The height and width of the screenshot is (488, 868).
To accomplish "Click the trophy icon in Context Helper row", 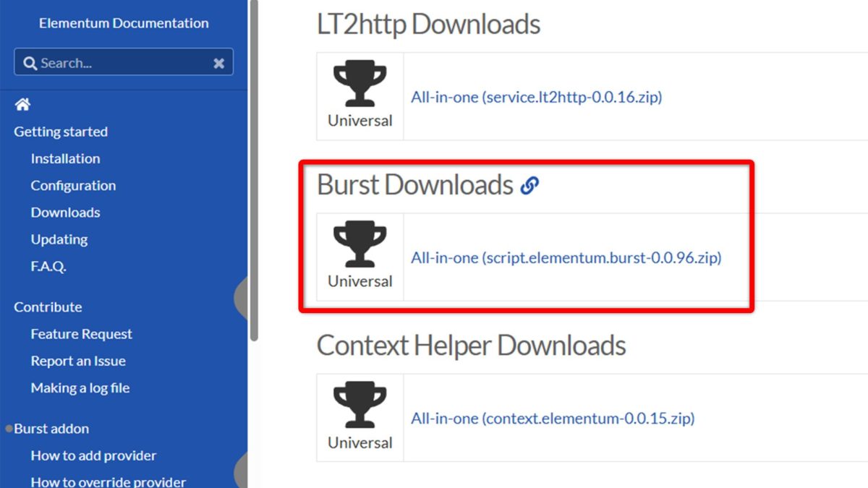I will tap(359, 406).
